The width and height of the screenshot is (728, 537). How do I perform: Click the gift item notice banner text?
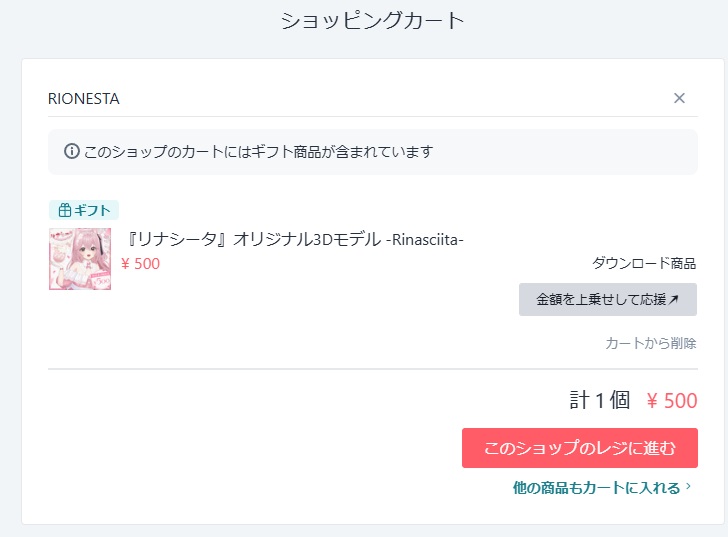click(258, 152)
